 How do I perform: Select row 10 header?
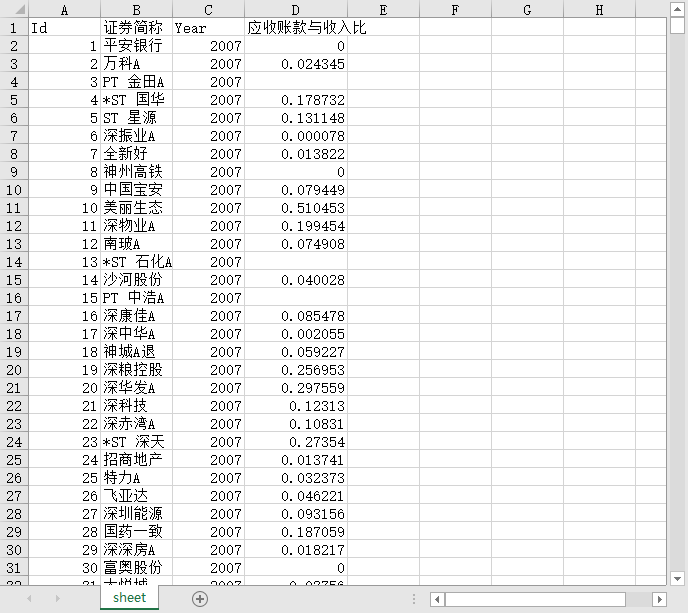[14, 190]
